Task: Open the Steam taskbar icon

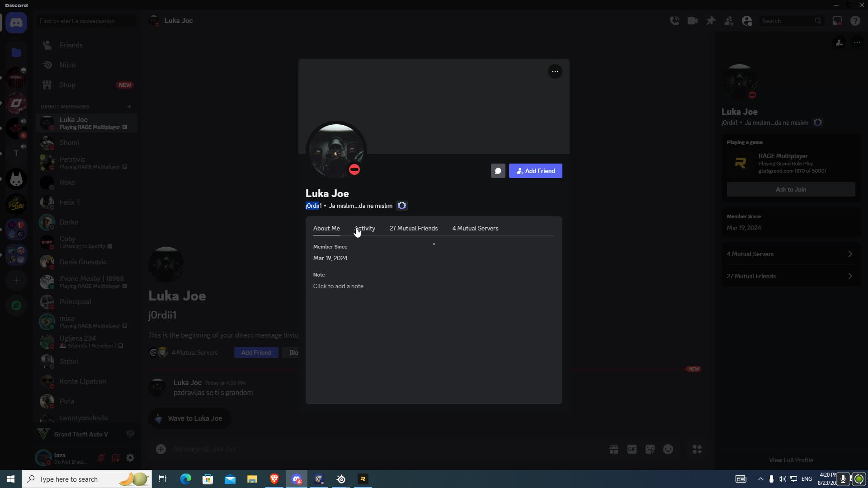Action: coord(341,479)
